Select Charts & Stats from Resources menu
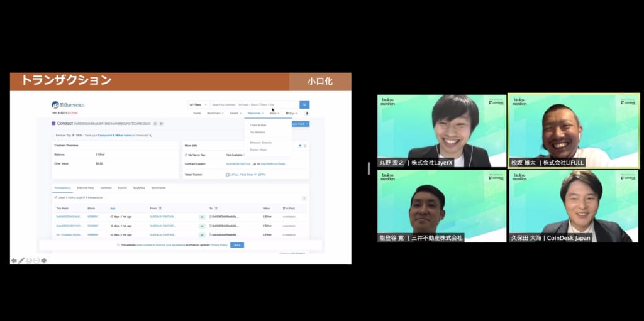 point(258,125)
